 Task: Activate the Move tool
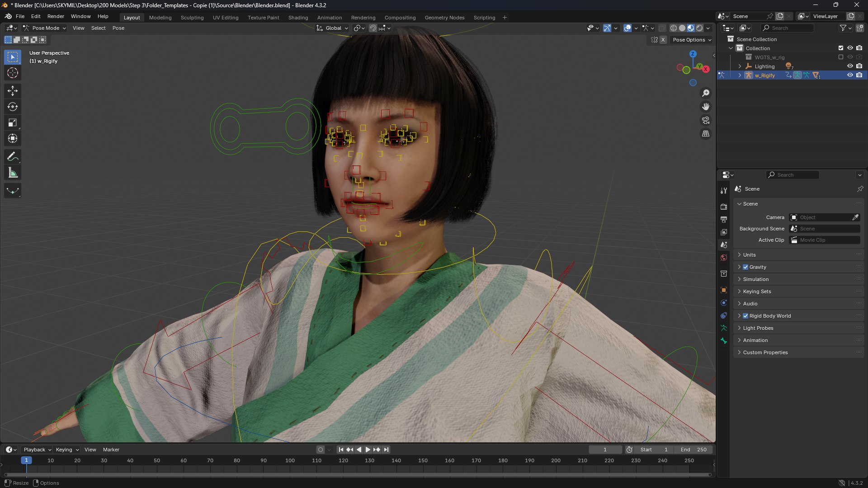[x=13, y=91]
